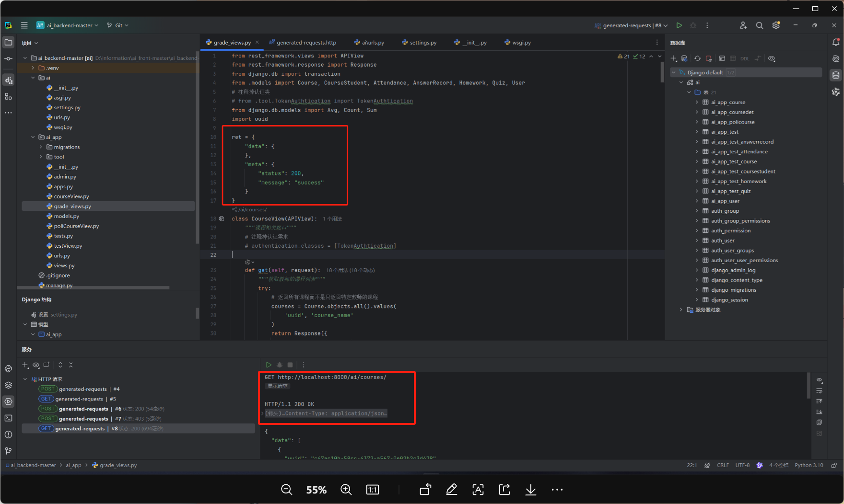Open the Git tool window icon
Screen dimensions: 844x504
click(8, 451)
